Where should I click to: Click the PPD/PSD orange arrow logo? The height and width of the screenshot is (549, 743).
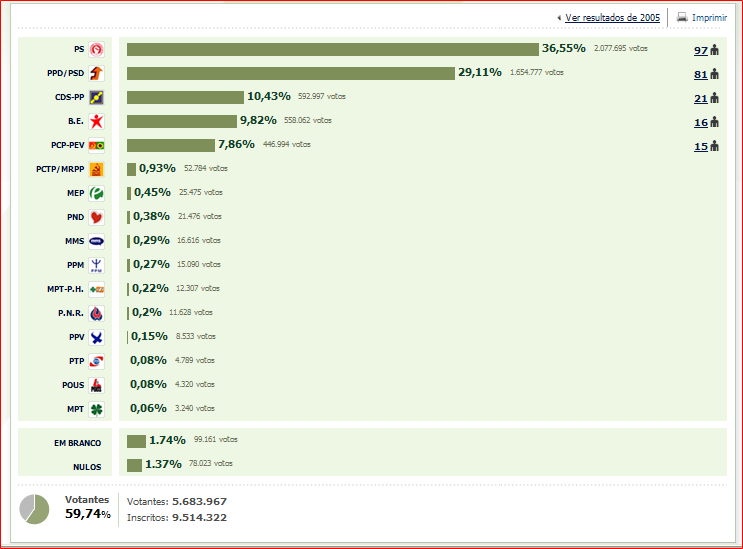[97, 73]
